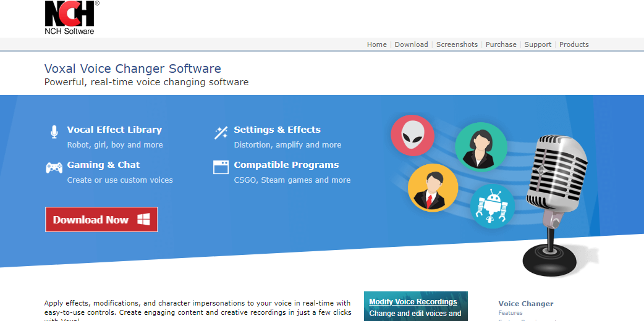Click the Voice Changer sidebar heading
Screen dimensions: 644x321
(526, 304)
